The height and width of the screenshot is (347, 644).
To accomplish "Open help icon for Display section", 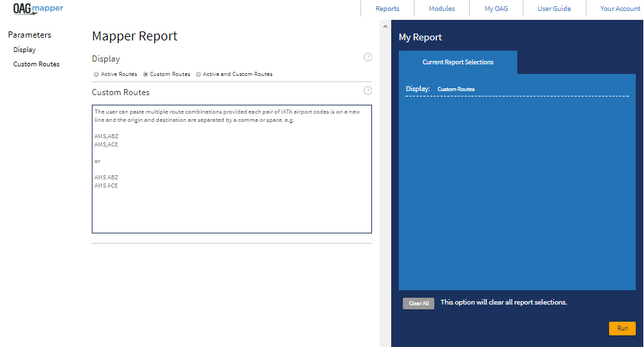I will click(x=368, y=57).
